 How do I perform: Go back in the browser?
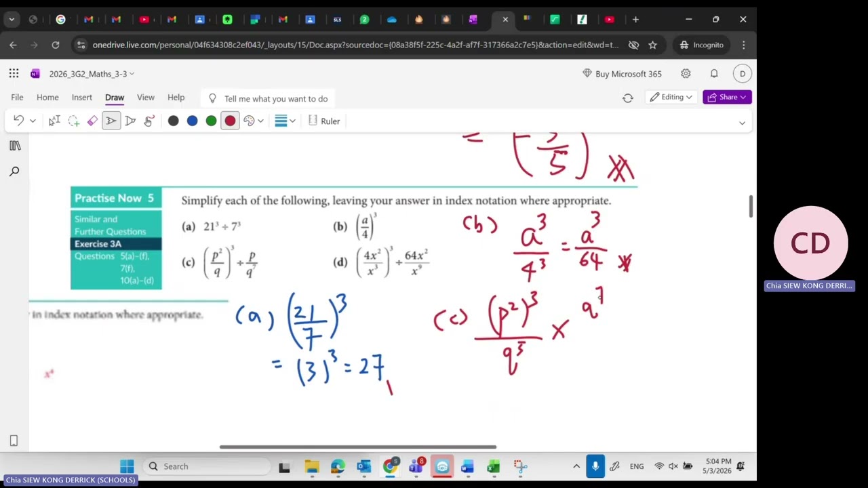coord(13,45)
